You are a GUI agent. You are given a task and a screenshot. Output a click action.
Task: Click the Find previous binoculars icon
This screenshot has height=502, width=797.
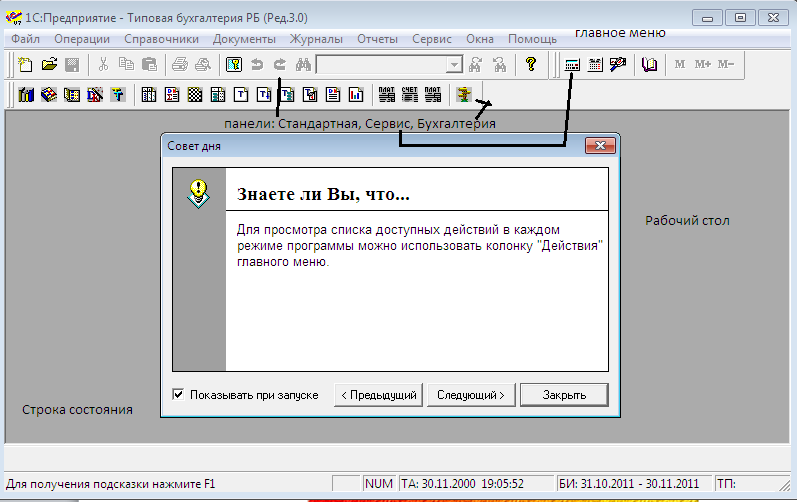(x=499, y=65)
